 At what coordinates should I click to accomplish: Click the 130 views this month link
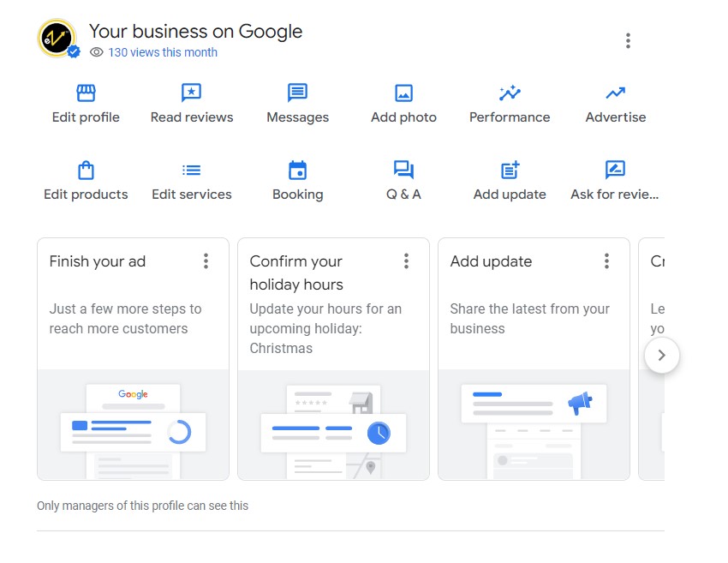162,52
